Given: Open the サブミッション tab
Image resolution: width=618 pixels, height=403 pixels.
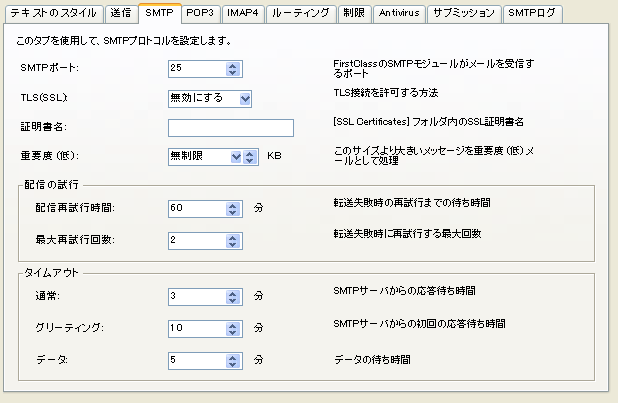Looking at the screenshot, I should click(x=463, y=13).
